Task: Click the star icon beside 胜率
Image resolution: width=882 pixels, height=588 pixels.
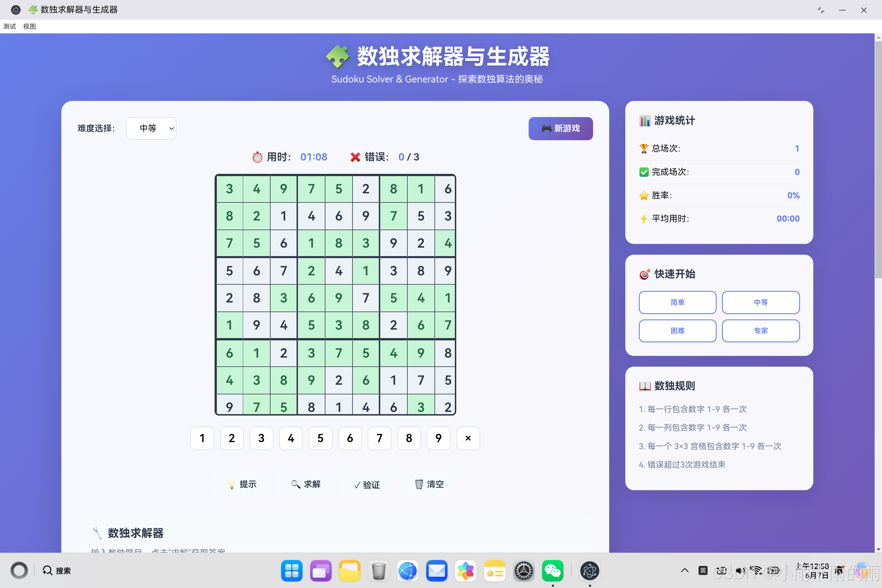Action: (x=644, y=195)
